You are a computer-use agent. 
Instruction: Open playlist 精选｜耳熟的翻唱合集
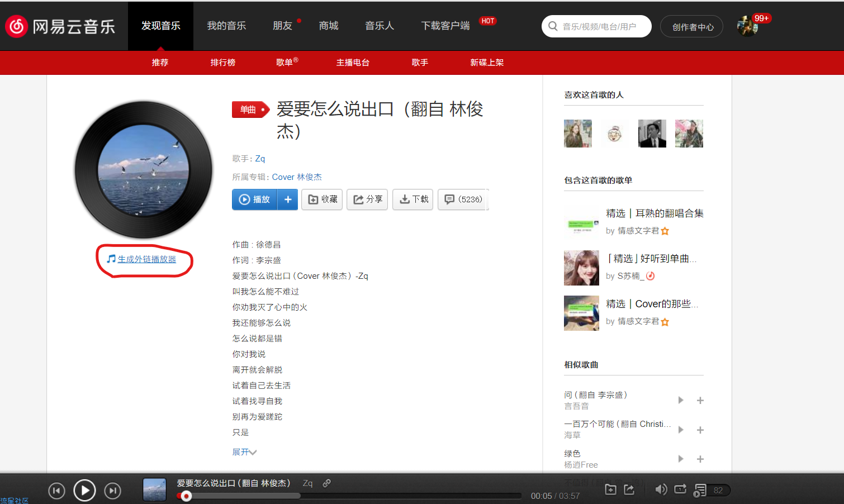pyautogui.click(x=655, y=213)
